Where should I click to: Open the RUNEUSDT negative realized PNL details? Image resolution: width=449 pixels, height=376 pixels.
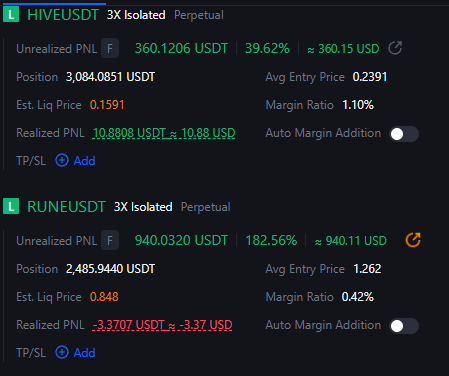tap(162, 325)
